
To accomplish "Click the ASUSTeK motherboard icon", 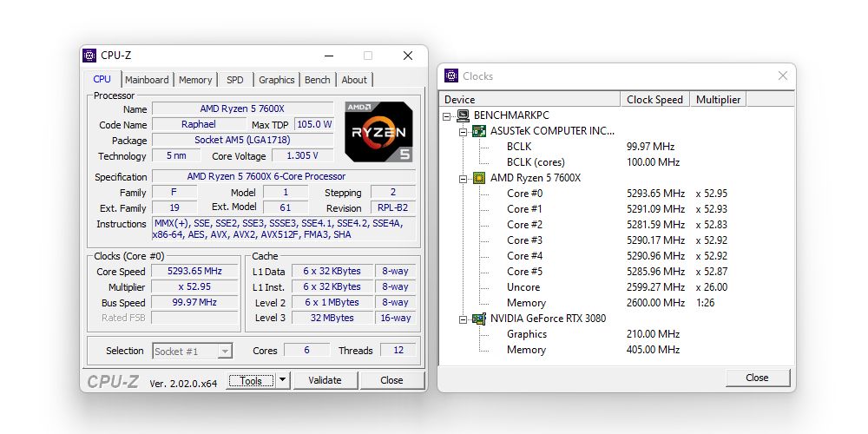I will tap(478, 131).
